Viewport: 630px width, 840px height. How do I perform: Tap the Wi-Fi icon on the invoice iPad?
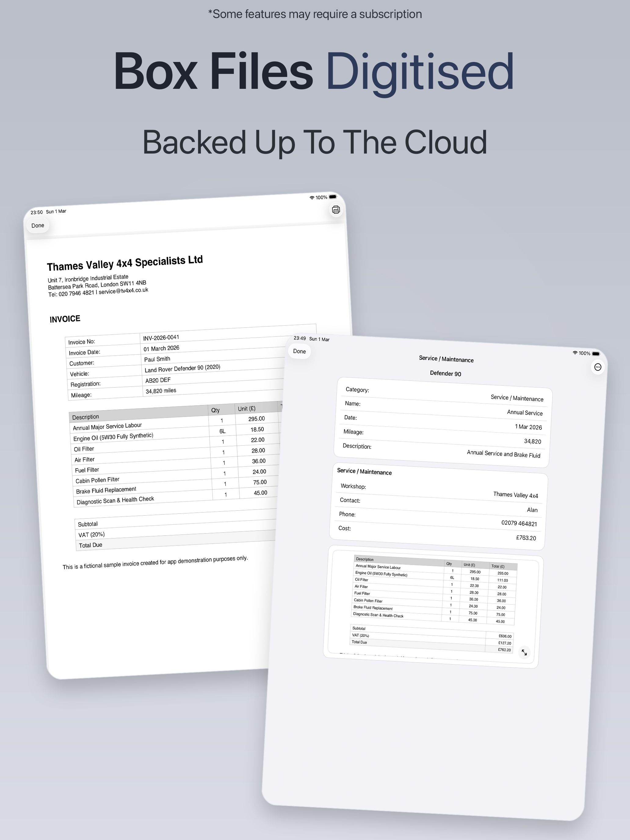click(312, 198)
